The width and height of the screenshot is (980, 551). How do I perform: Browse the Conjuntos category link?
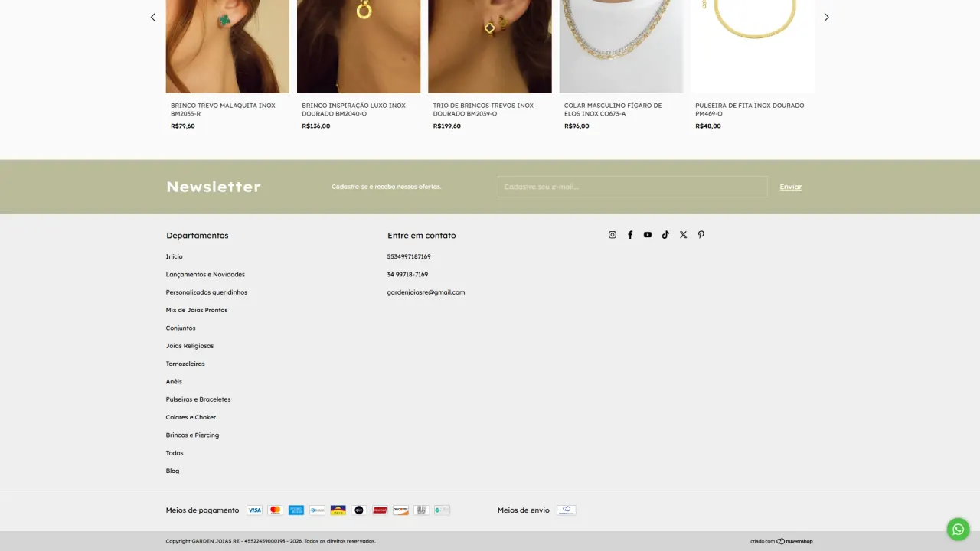coord(181,328)
